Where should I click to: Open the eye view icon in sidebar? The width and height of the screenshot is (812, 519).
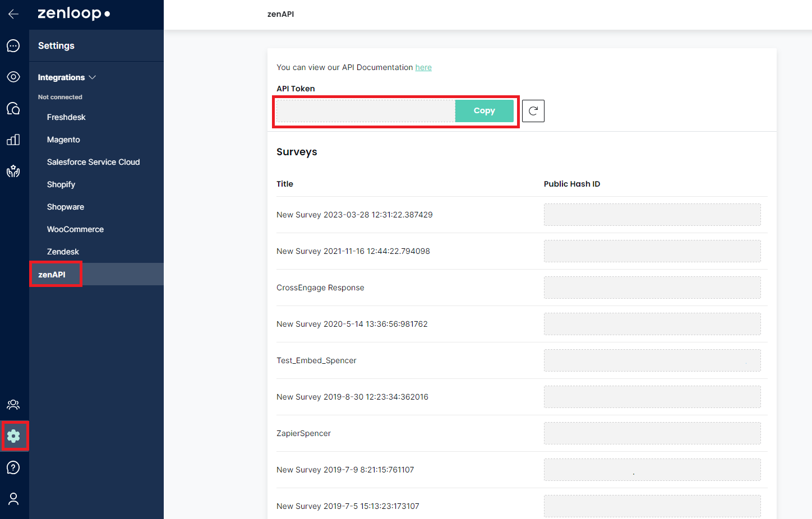(x=13, y=77)
